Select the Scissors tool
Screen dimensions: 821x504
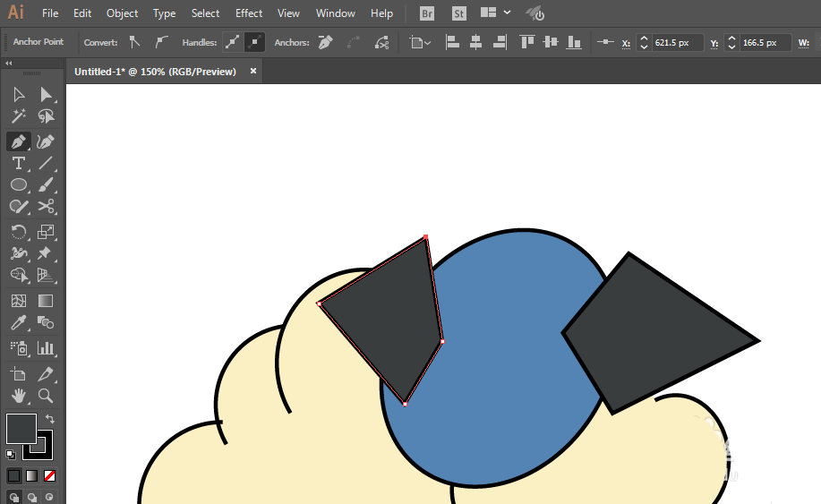point(46,206)
